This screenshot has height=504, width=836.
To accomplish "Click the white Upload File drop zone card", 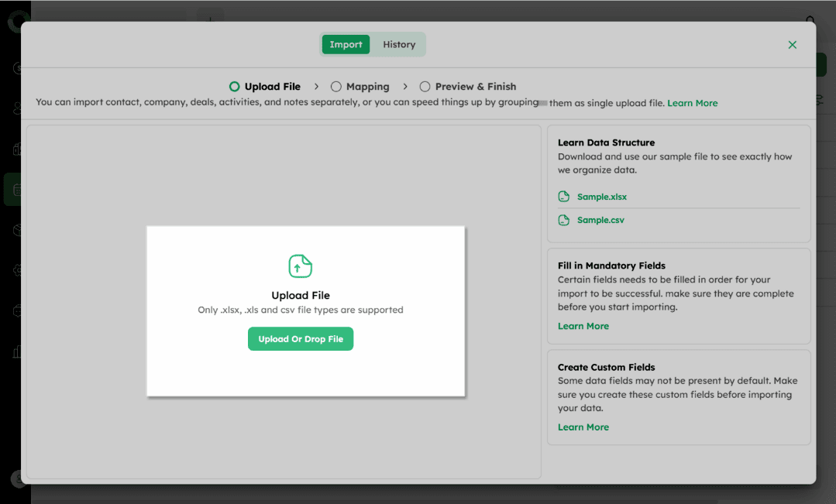I will pos(305,372).
